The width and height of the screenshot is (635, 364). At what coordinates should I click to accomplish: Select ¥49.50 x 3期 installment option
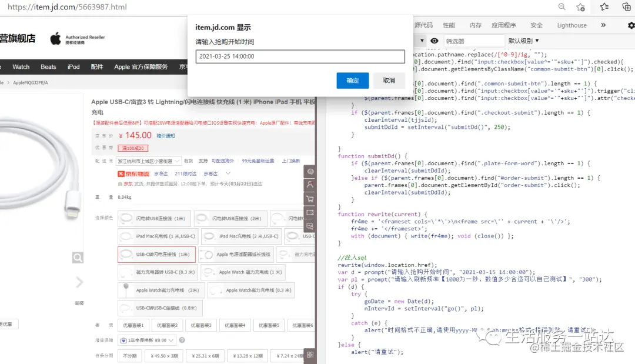click(164, 356)
